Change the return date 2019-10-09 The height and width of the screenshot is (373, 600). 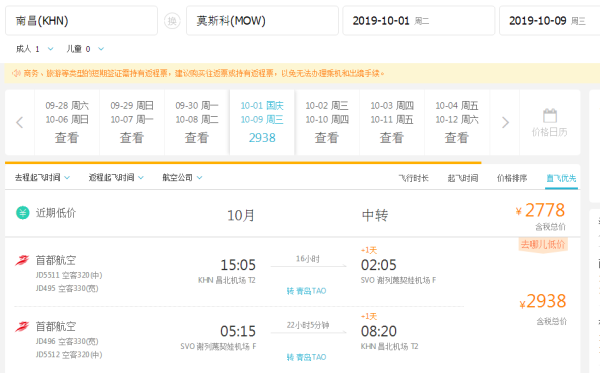549,21
